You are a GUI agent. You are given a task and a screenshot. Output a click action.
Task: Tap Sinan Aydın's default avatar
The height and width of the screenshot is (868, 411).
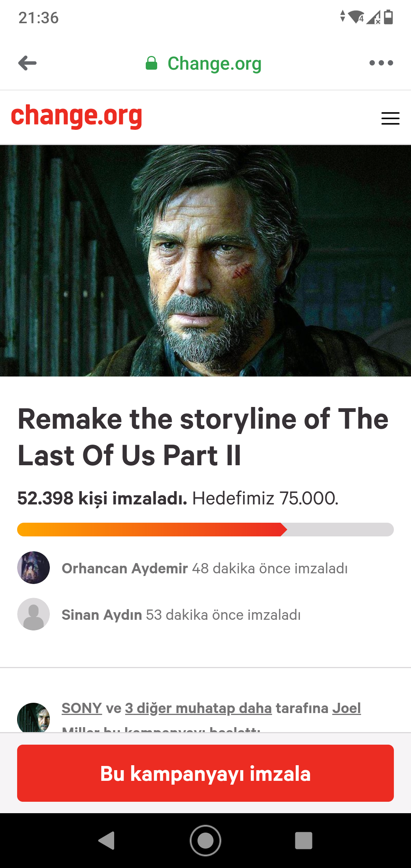click(x=33, y=614)
